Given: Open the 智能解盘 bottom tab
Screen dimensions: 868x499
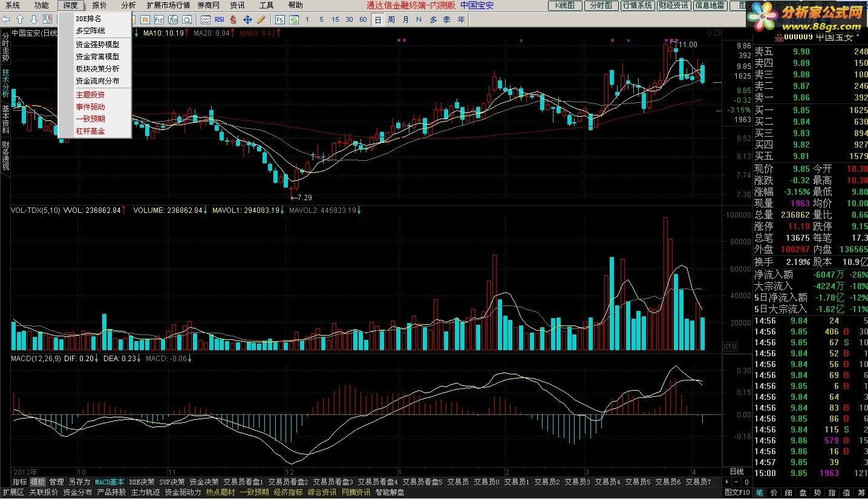Looking at the screenshot, I should point(390,492).
